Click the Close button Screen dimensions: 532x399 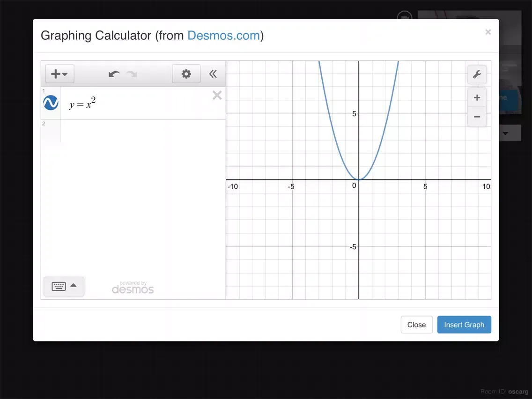point(417,325)
